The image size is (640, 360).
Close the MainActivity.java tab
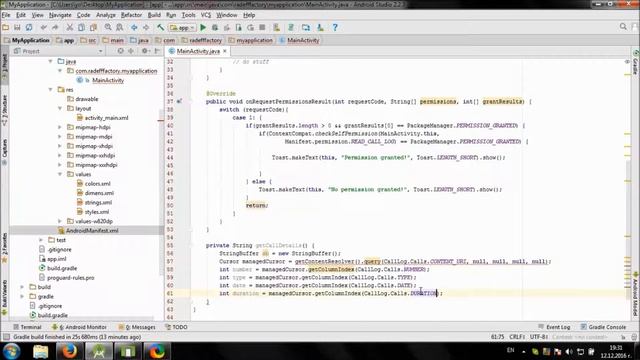[225, 51]
